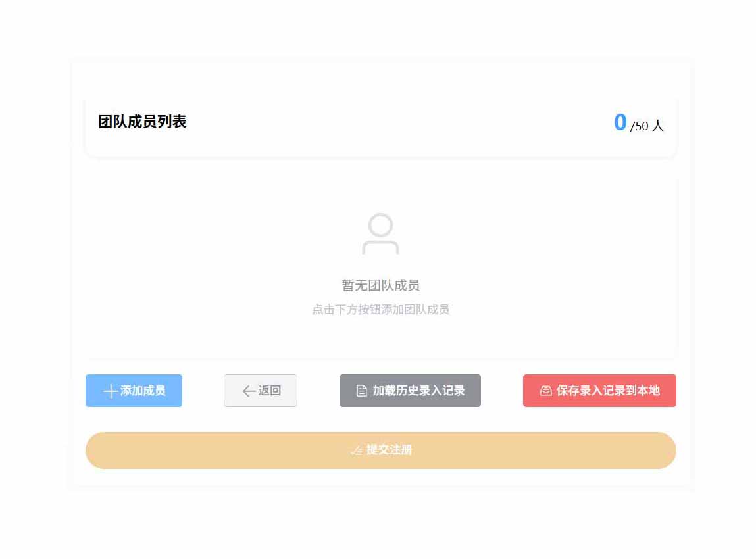Select the 团队成员列表 heading
756x559 pixels.
point(142,122)
